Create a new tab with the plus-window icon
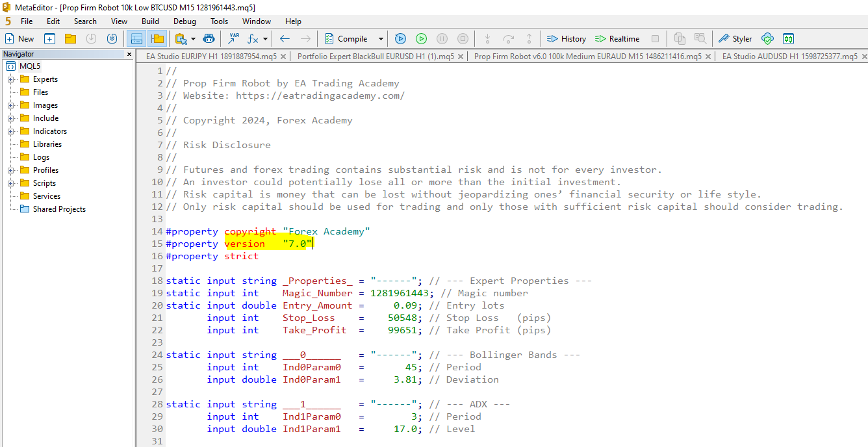This screenshot has height=447, width=868. [x=49, y=39]
